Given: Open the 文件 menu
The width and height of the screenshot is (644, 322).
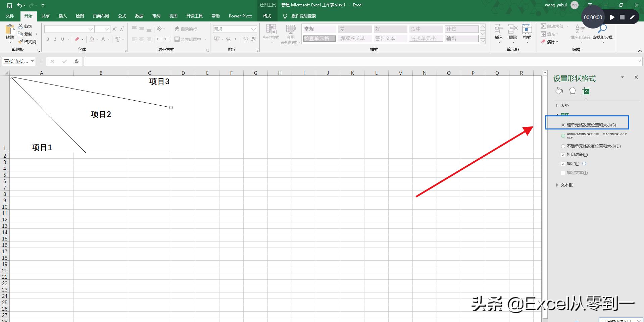Looking at the screenshot, I should coord(10,16).
